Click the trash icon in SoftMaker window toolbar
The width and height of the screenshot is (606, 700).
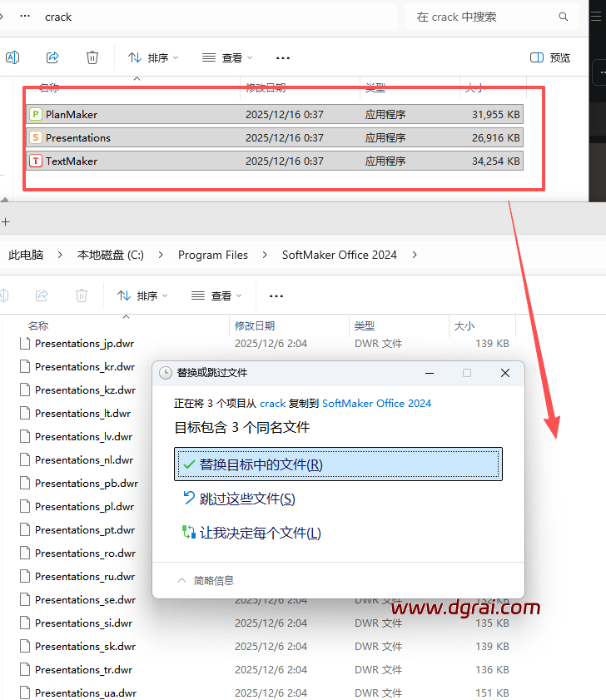click(x=82, y=295)
